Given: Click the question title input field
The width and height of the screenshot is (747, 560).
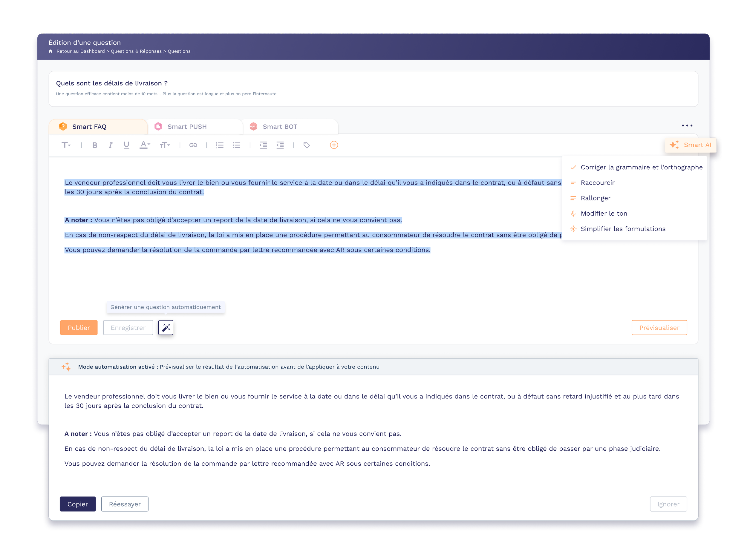Looking at the screenshot, I should tap(111, 83).
